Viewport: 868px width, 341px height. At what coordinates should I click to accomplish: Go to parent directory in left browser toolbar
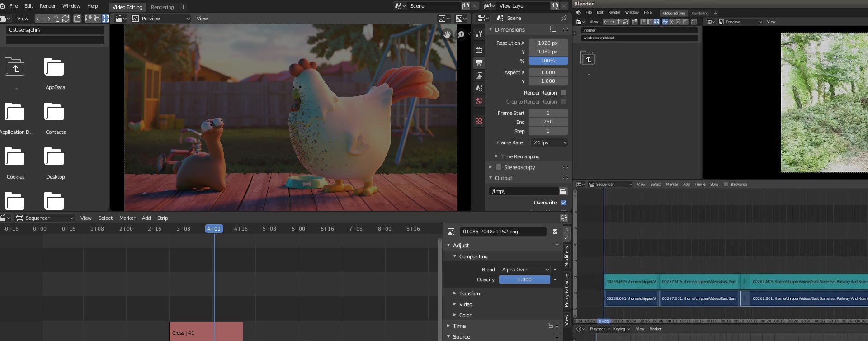pyautogui.click(x=57, y=19)
